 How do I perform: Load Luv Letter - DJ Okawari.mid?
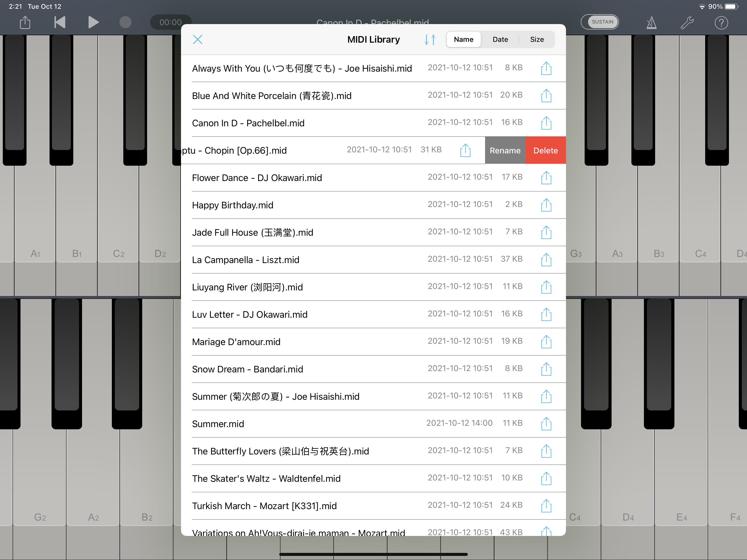click(373, 314)
